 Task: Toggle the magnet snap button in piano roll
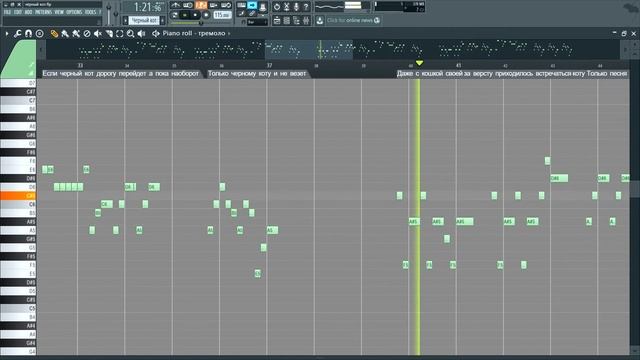pos(28,33)
